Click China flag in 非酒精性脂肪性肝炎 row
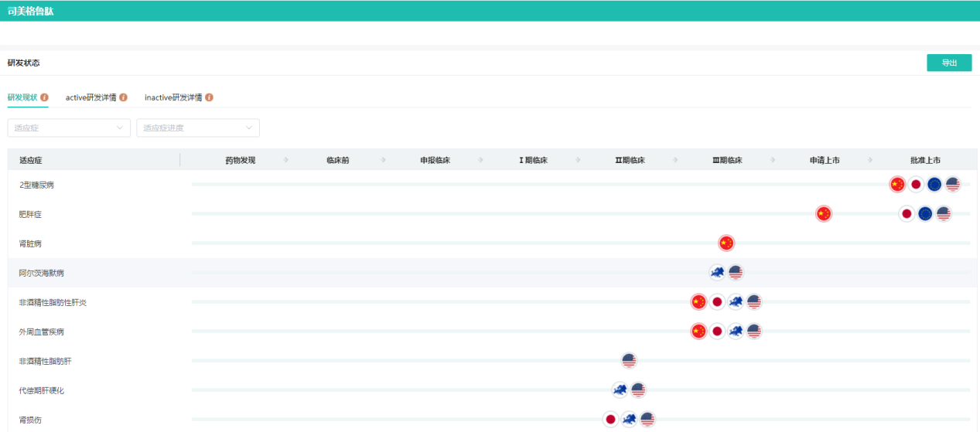 (698, 301)
